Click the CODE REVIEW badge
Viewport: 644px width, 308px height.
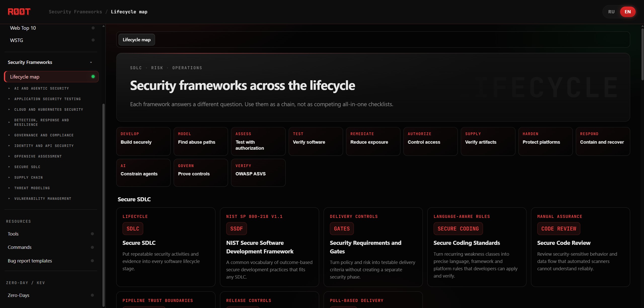[559, 229]
